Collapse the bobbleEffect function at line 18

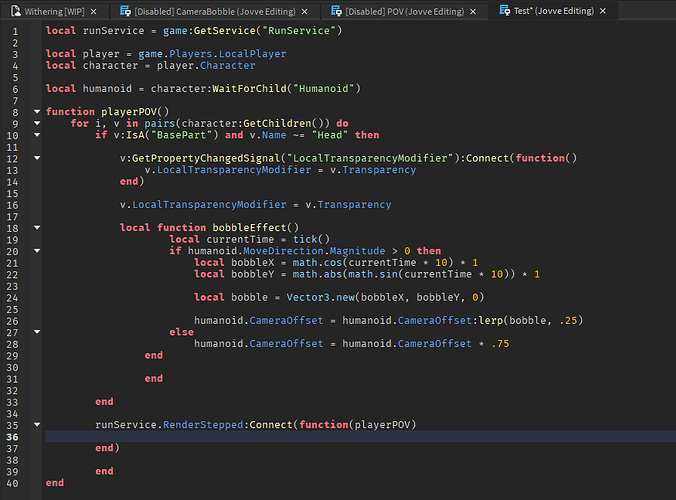point(37,228)
